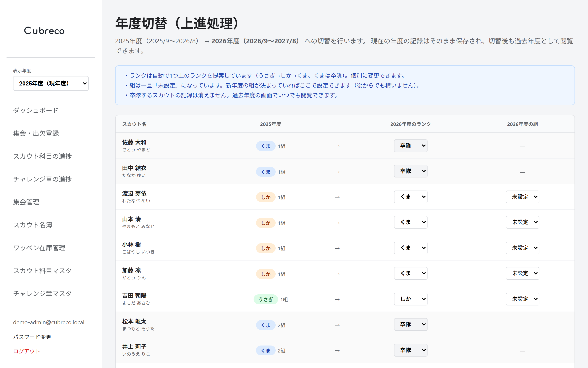
Task: Click the くま badge for 田中 結衣
Action: (266, 172)
